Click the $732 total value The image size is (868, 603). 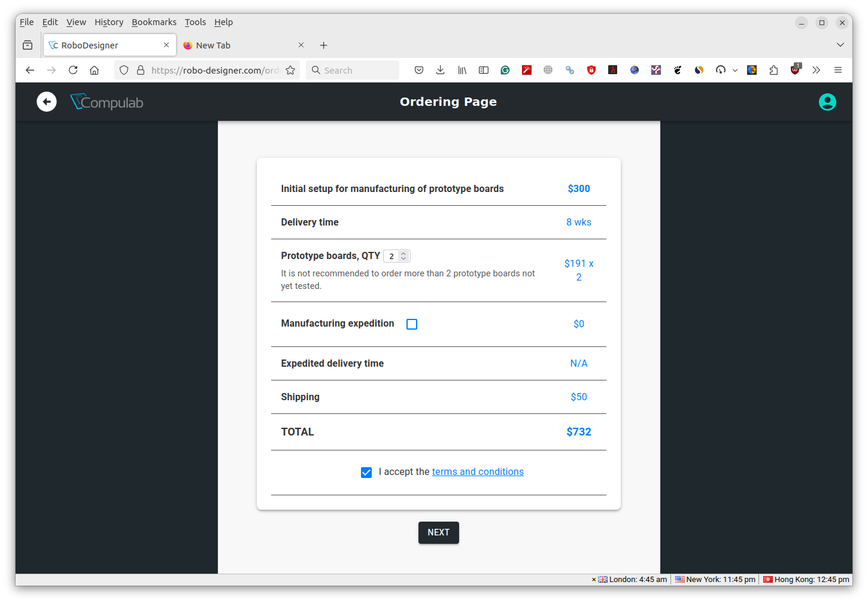579,432
